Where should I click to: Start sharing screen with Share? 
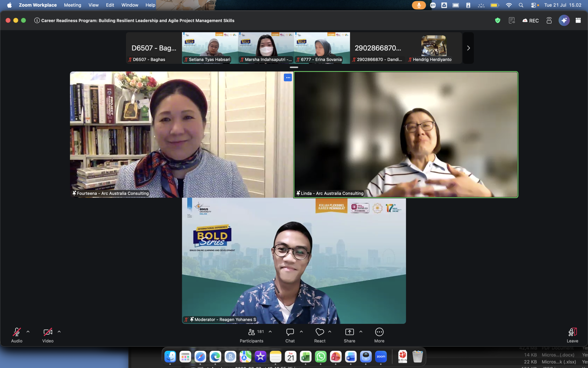click(x=349, y=335)
